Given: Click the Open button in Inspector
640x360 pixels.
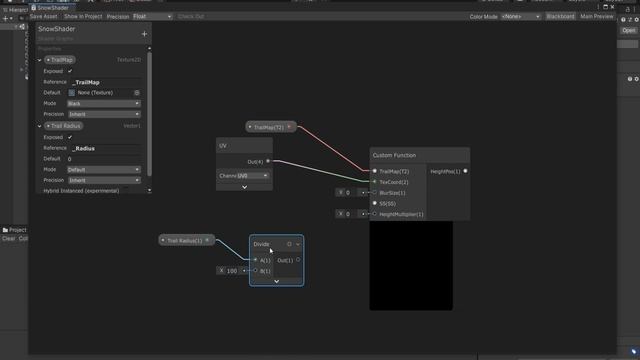Looking at the screenshot, I should tap(629, 31).
